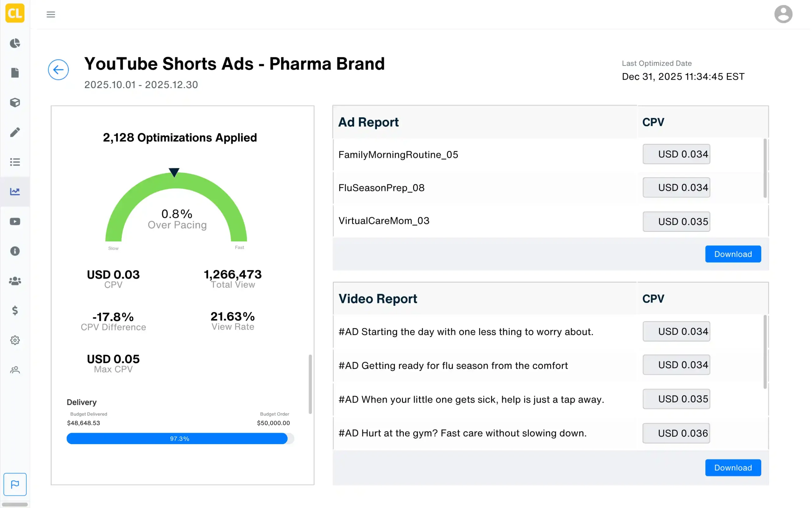The width and height of the screenshot is (812, 508).
Task: Click CPV value for flu season video
Action: click(x=676, y=365)
